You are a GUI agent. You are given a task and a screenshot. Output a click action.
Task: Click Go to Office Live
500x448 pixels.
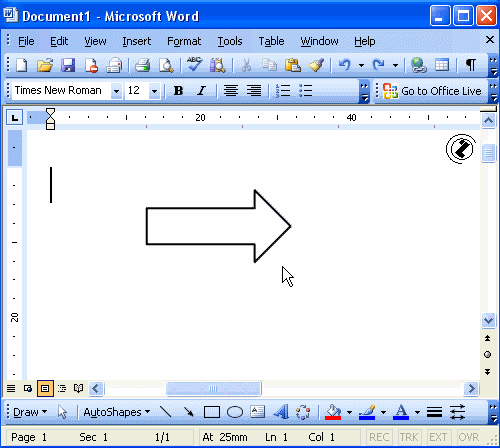click(x=432, y=91)
